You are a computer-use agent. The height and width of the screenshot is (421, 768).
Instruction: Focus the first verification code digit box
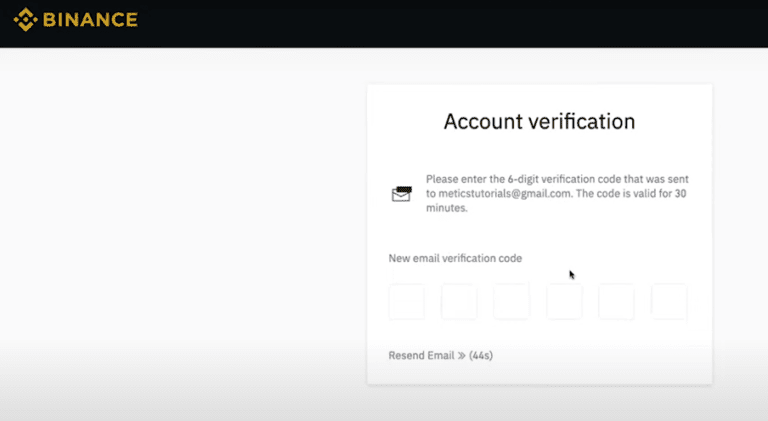tap(407, 302)
